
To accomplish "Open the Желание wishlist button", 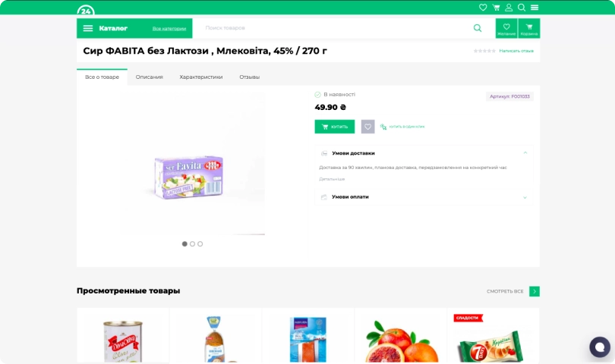I will click(x=506, y=28).
